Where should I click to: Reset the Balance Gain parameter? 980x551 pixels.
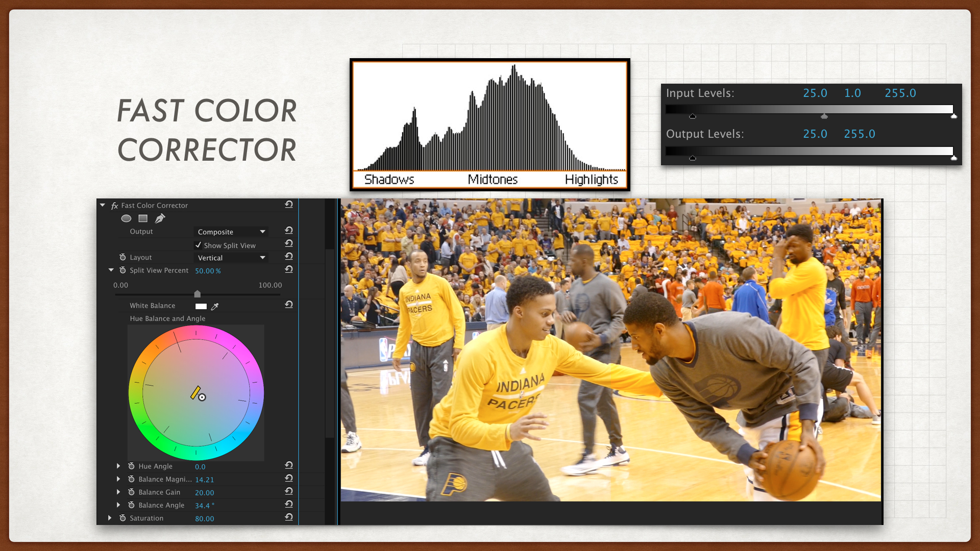pyautogui.click(x=288, y=491)
